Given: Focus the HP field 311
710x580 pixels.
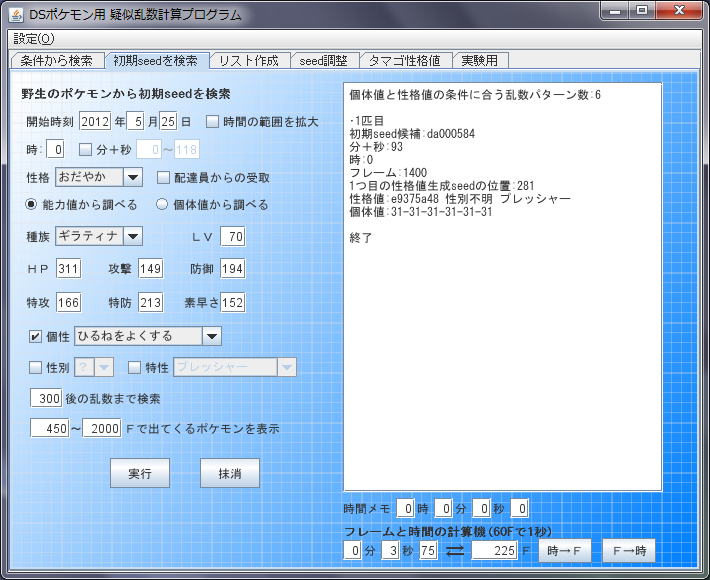Looking at the screenshot, I should (69, 269).
